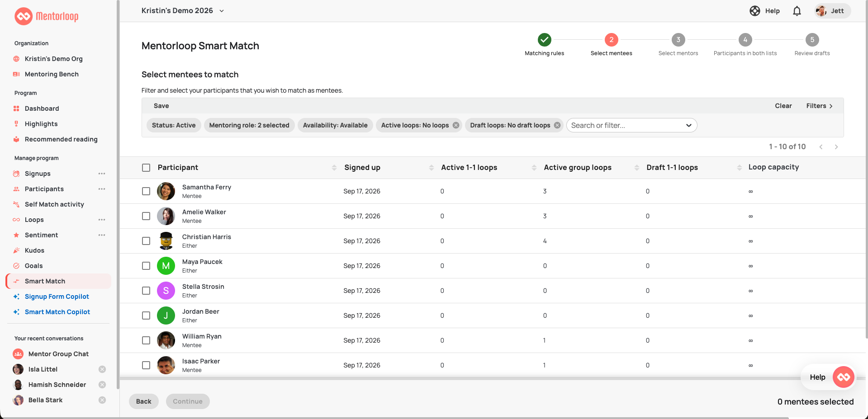The width and height of the screenshot is (868, 419).
Task: Open Loops options ellipsis
Action: click(102, 220)
